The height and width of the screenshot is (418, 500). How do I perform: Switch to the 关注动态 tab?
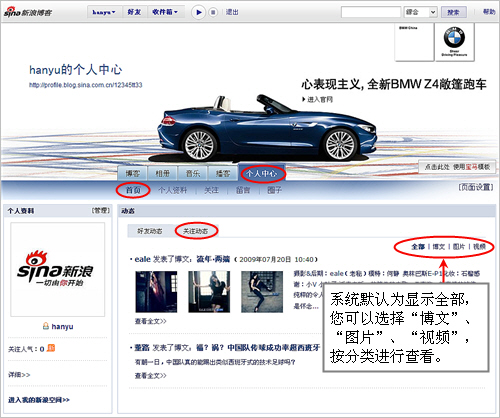195,231
